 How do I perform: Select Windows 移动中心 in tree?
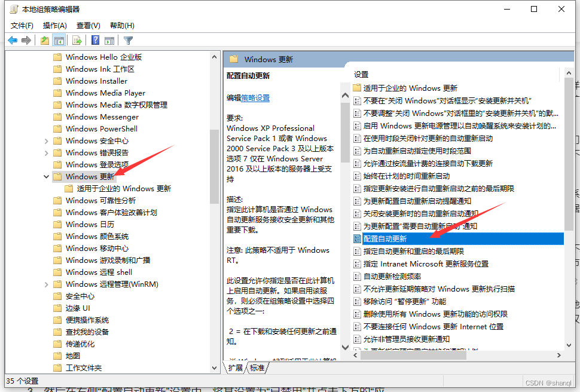pyautogui.click(x=97, y=249)
